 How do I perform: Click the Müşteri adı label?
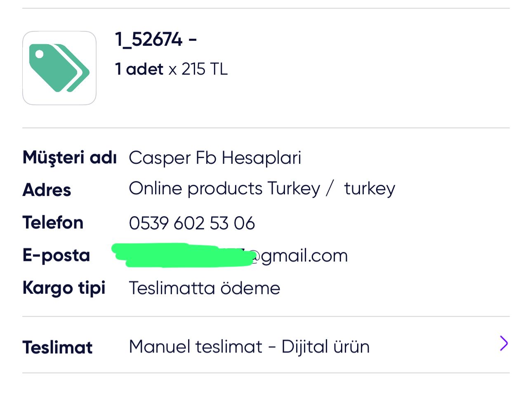coord(70,158)
